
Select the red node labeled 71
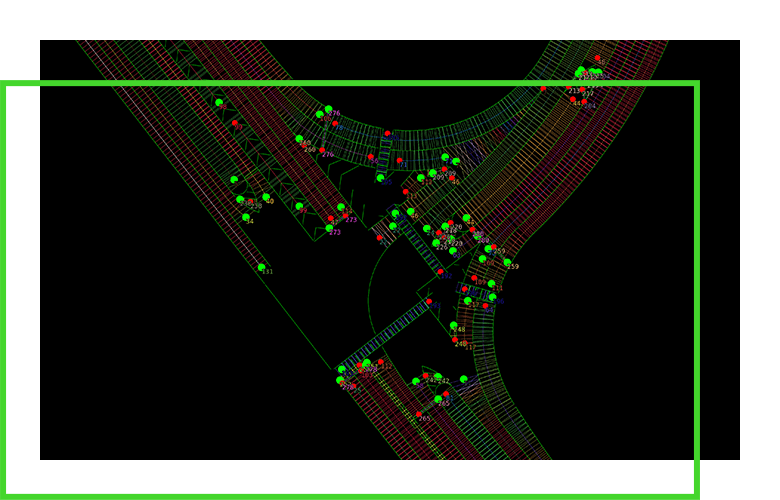399,160
